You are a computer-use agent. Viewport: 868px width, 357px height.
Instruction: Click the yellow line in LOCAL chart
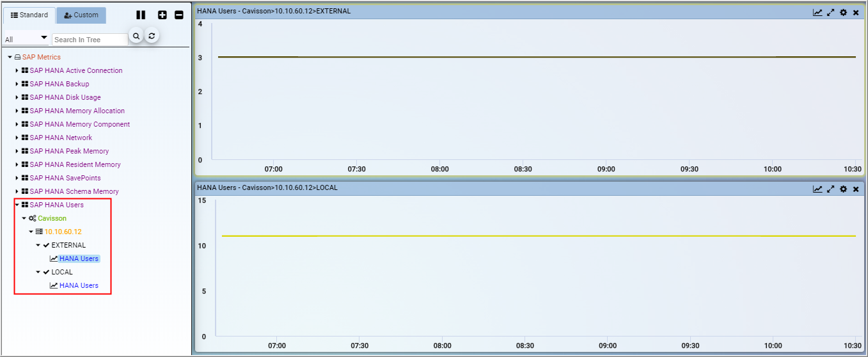point(539,236)
